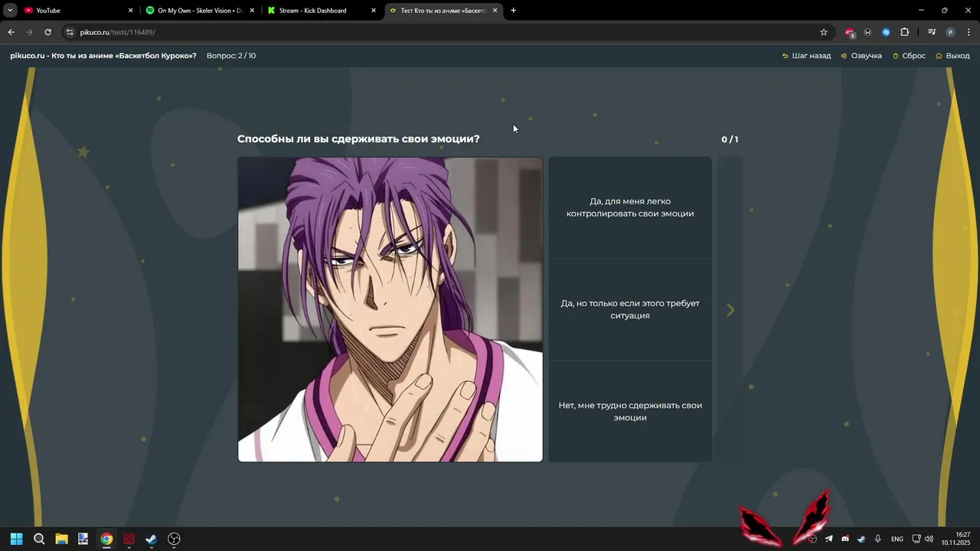
Task: Open Google Chrome taskbar icon
Action: tap(106, 539)
